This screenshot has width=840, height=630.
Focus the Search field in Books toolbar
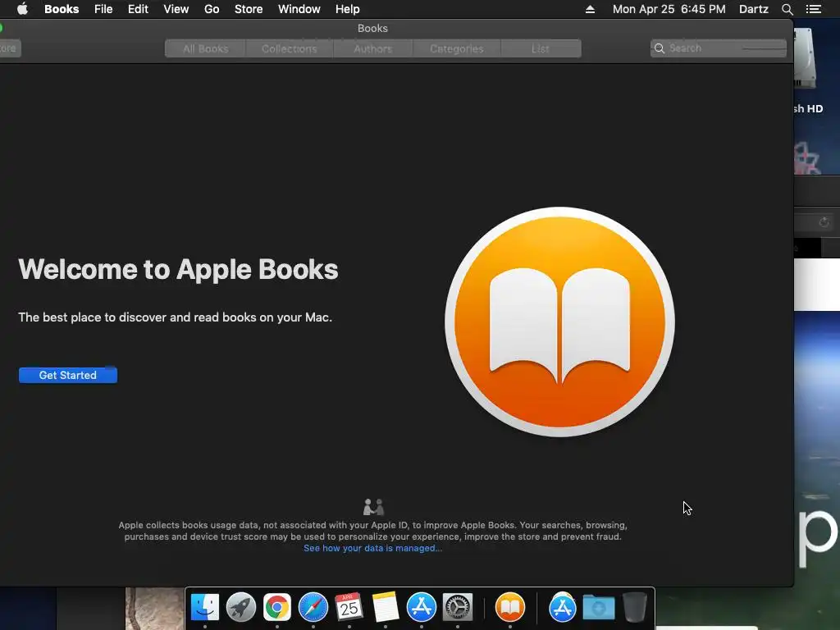[x=719, y=48]
